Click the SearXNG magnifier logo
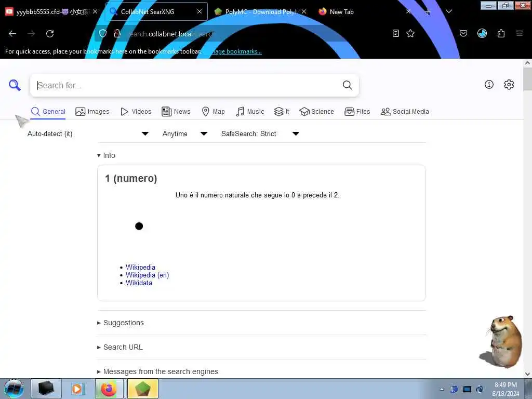532x399 pixels. pos(15,85)
